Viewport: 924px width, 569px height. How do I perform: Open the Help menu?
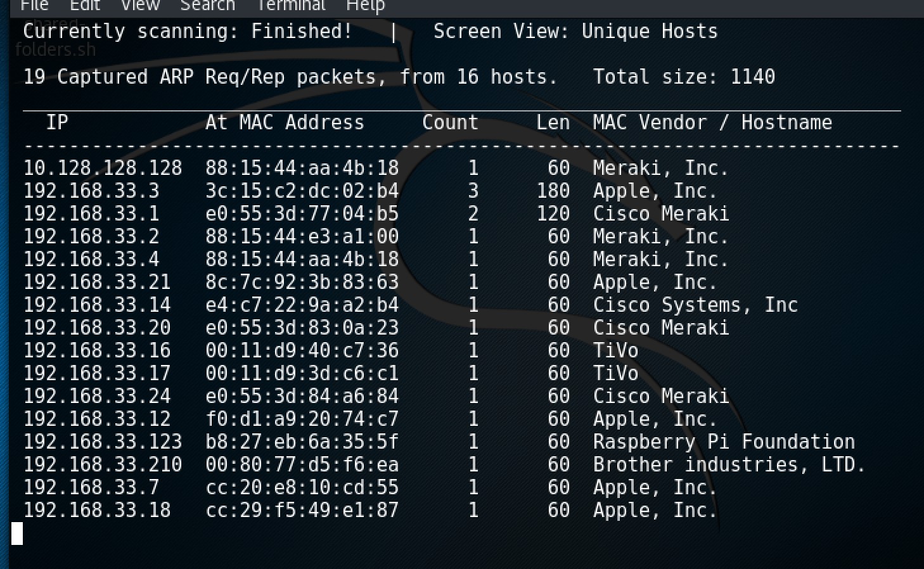(365, 6)
